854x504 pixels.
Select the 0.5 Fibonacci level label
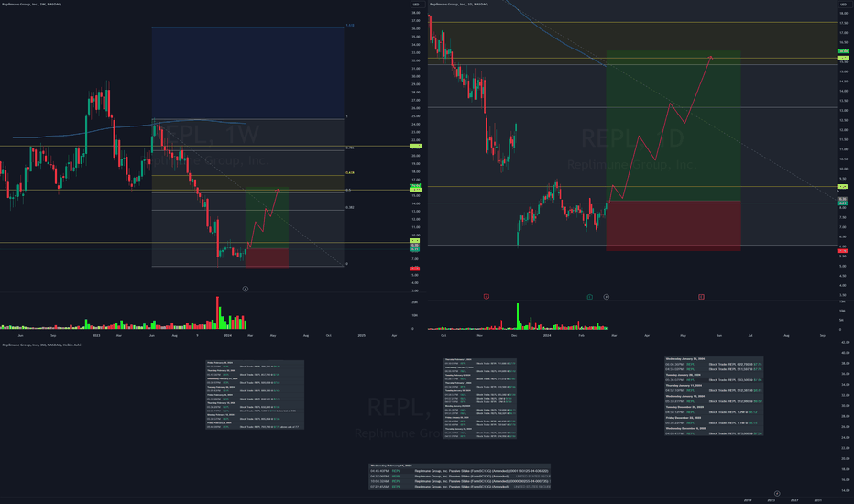tap(348, 191)
